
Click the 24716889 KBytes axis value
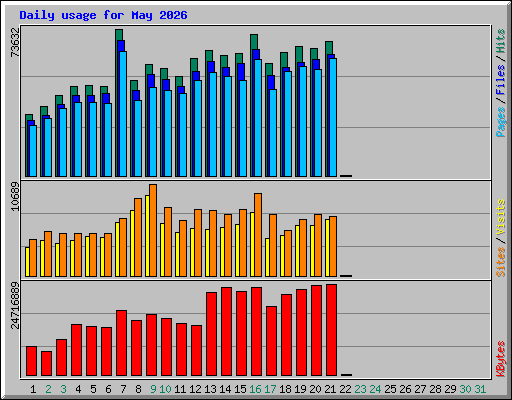[15, 305]
